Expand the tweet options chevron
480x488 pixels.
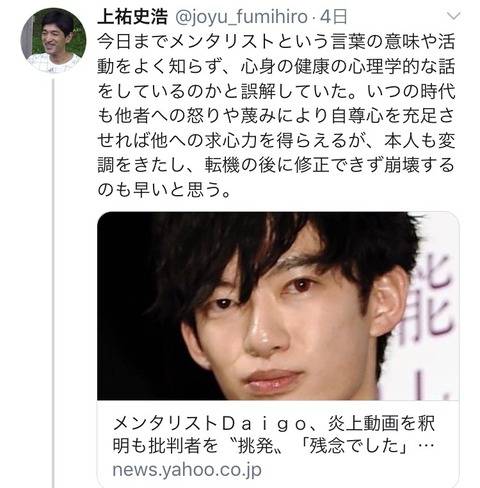coord(454,16)
